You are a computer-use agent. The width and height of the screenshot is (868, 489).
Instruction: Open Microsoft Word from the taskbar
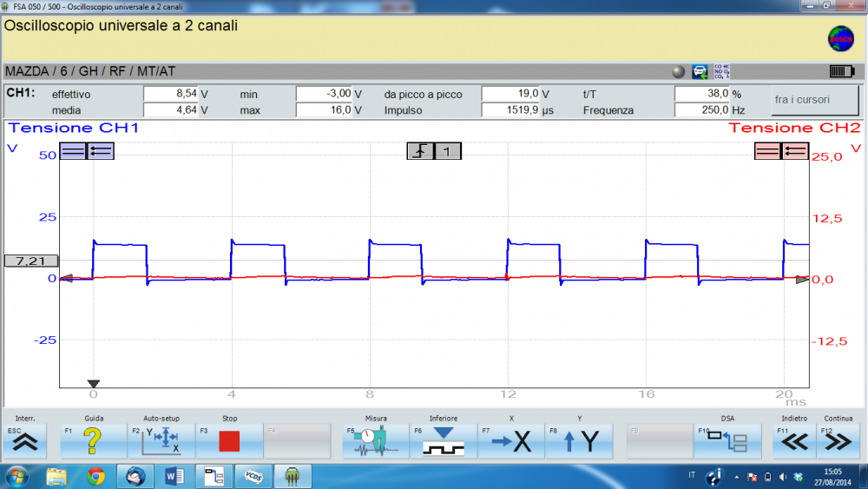175,476
